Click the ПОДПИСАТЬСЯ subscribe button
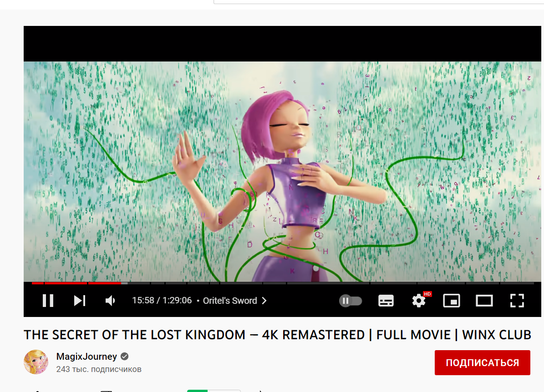544x392 pixels. pyautogui.click(x=482, y=362)
